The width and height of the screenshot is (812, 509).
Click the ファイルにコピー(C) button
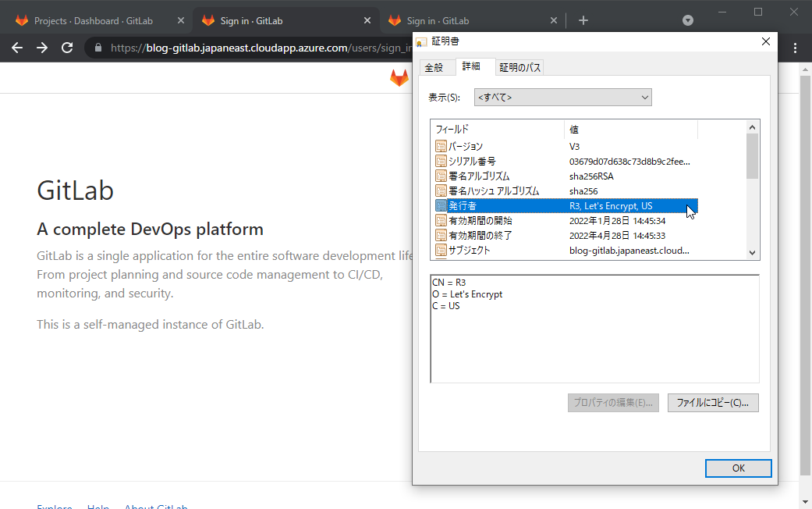pos(712,402)
